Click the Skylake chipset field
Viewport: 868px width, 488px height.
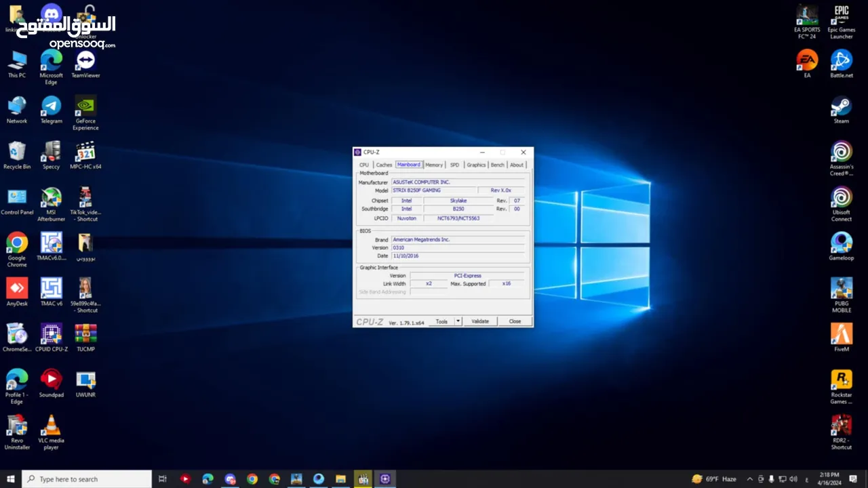click(x=458, y=201)
